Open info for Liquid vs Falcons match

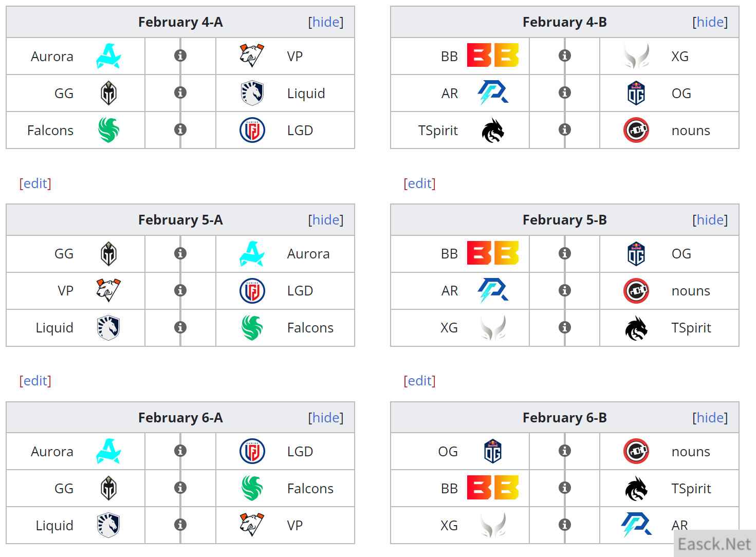point(180,327)
